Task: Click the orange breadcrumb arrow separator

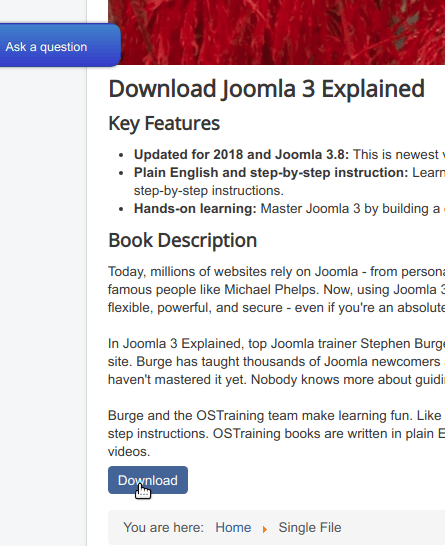Action: pos(265,529)
